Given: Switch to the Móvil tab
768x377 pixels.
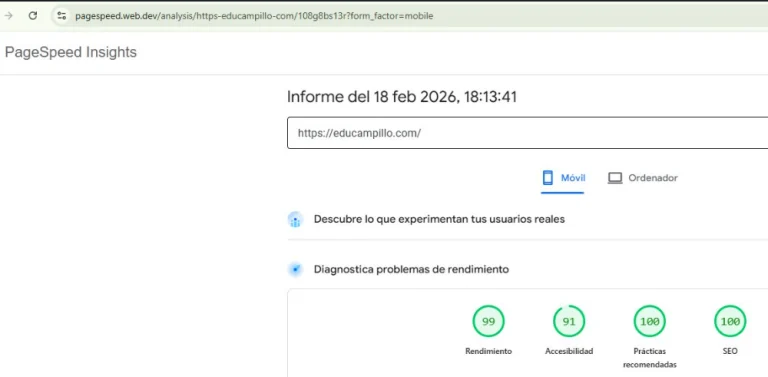Looking at the screenshot, I should (x=563, y=178).
